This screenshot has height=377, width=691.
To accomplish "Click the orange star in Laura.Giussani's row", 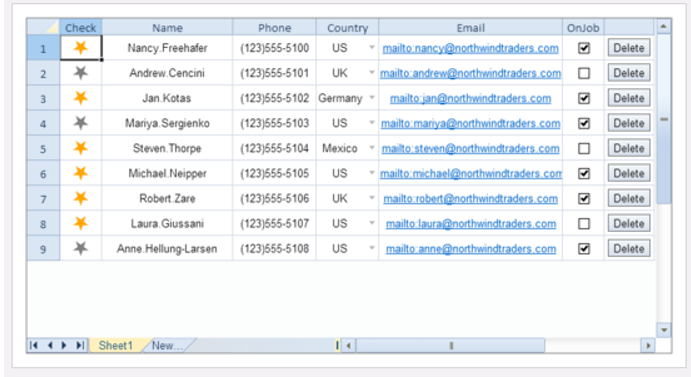I will [x=81, y=224].
